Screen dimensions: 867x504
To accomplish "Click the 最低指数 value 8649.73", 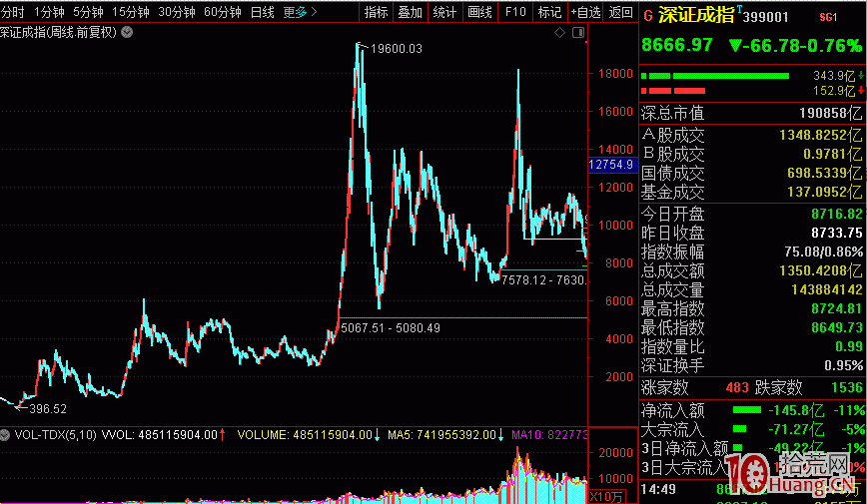I will (x=837, y=327).
